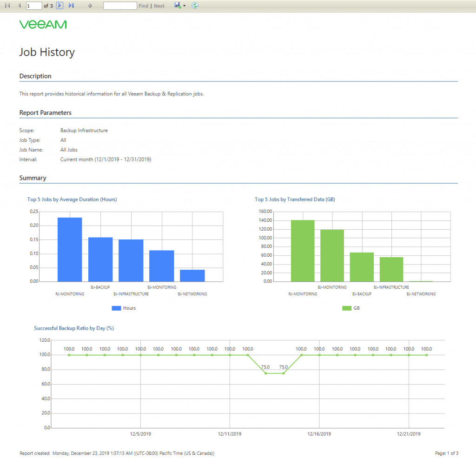Click the Next search result link
Screen dimensions: 476x465
point(159,6)
